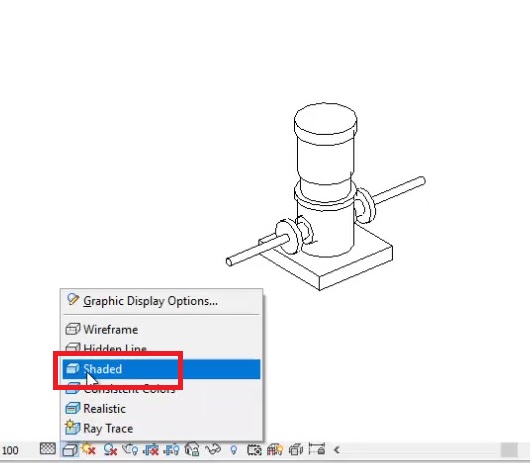Collapse the view control bar with the arrow
The width and height of the screenshot is (530, 463).
(x=336, y=450)
